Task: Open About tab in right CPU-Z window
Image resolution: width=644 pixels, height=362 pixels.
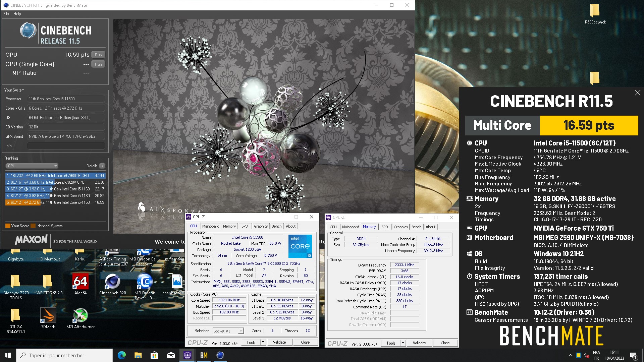Action: [x=430, y=227]
